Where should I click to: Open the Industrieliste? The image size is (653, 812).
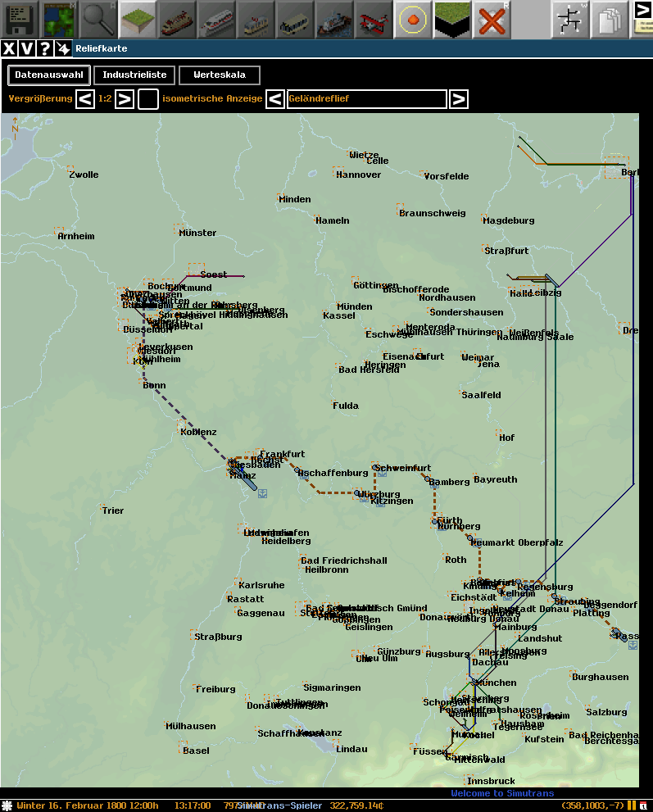(134, 75)
